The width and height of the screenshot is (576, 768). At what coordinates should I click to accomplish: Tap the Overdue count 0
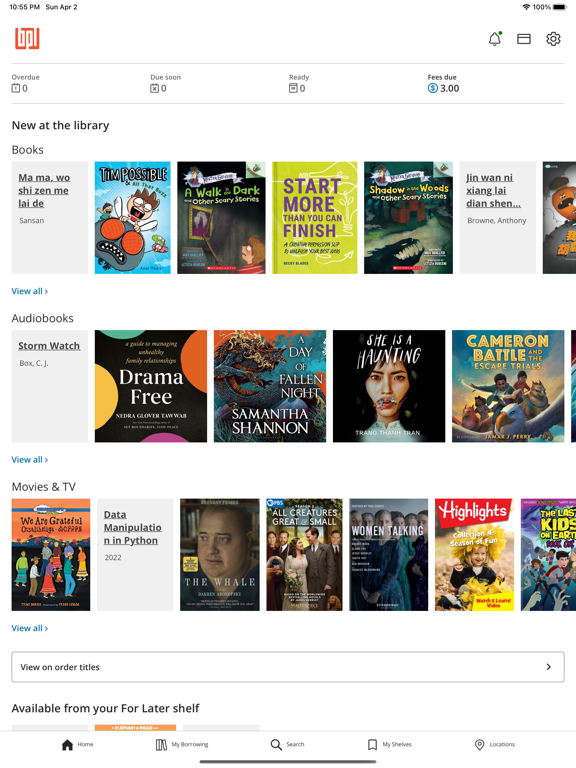click(25, 88)
